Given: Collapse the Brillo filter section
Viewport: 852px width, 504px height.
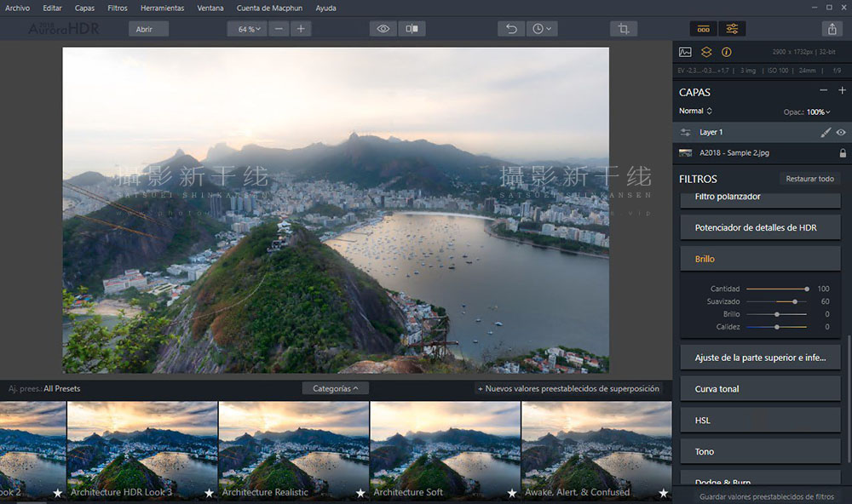Looking at the screenshot, I should click(x=760, y=259).
